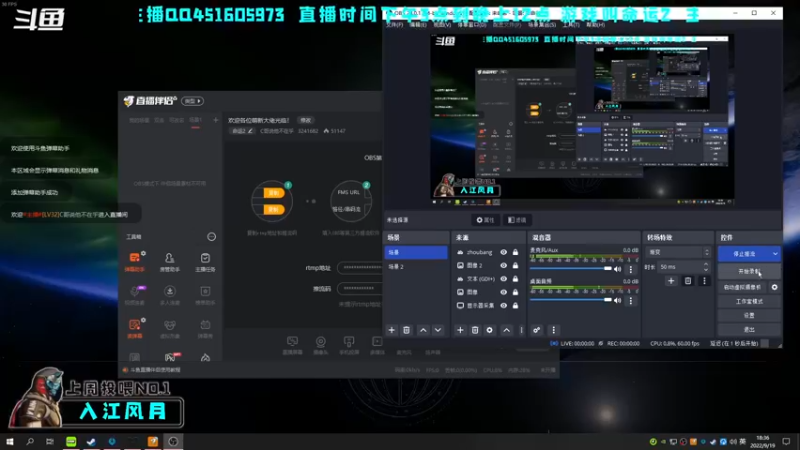Add a new source in OBS
The height and width of the screenshot is (450, 800).
460,330
